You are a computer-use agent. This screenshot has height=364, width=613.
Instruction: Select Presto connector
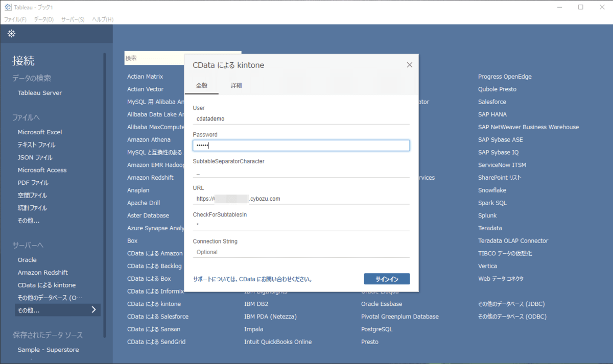pyautogui.click(x=370, y=342)
